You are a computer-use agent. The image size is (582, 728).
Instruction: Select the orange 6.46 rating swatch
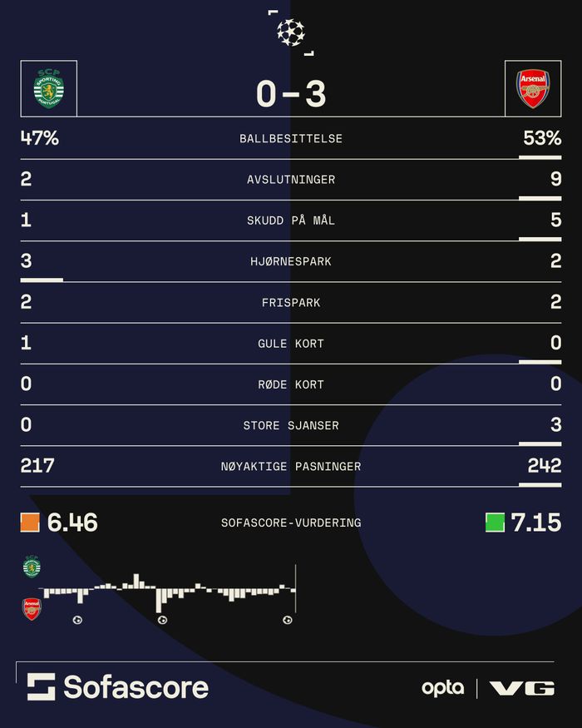tap(30, 522)
